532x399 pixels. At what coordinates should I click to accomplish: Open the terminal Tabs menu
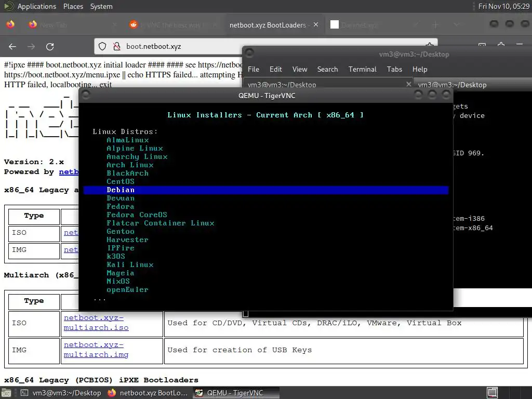click(x=394, y=69)
